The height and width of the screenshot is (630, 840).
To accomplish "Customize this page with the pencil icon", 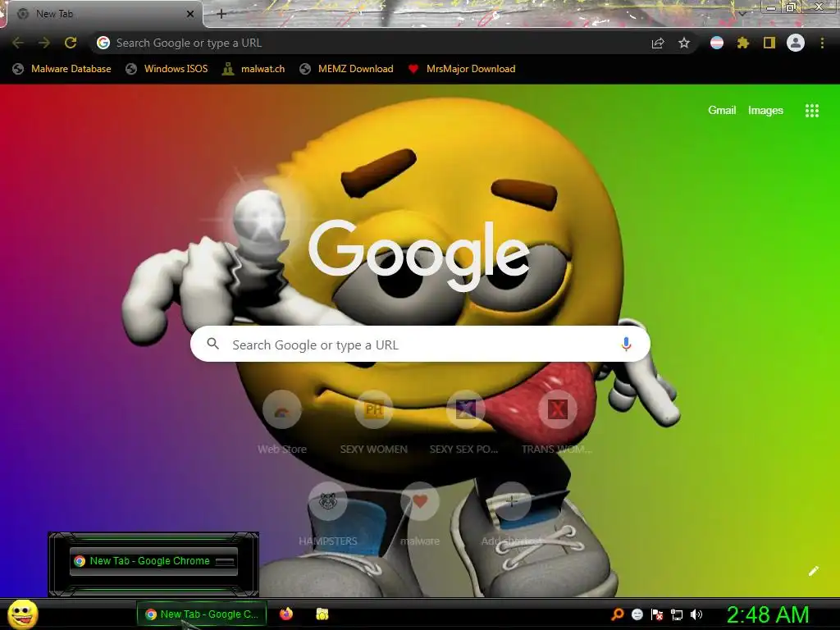I will pos(813,571).
